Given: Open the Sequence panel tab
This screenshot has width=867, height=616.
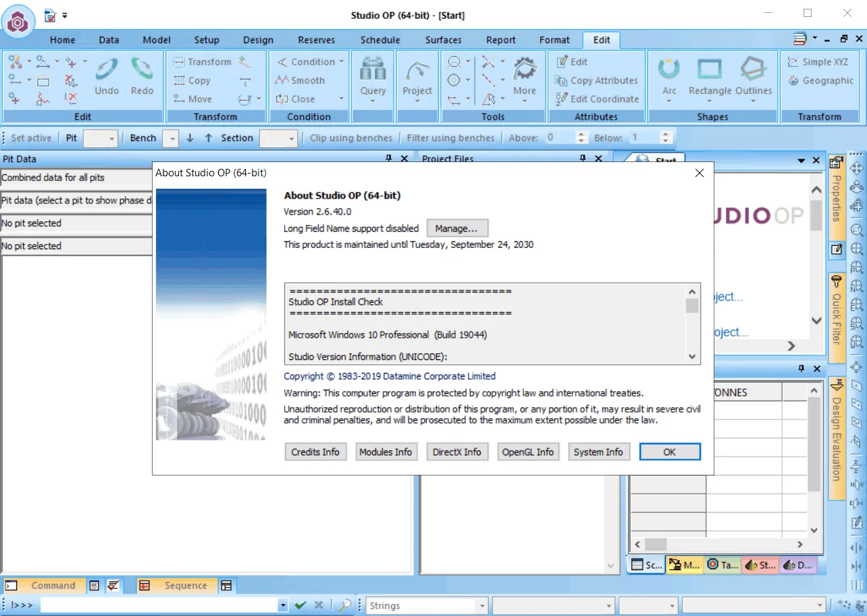Looking at the screenshot, I should 178,586.
